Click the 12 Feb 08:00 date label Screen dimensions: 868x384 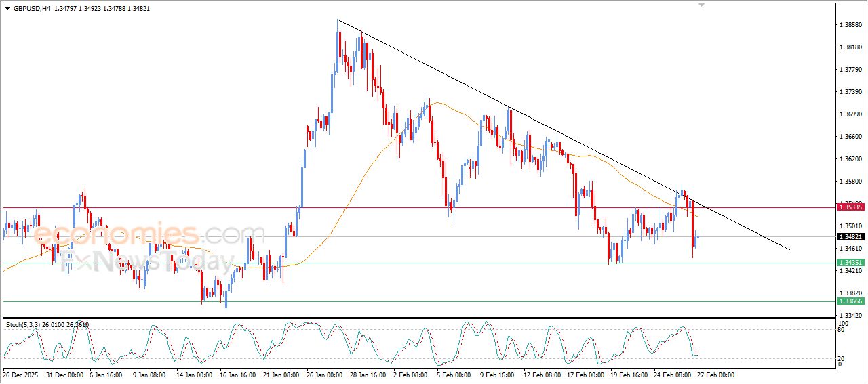541,375
